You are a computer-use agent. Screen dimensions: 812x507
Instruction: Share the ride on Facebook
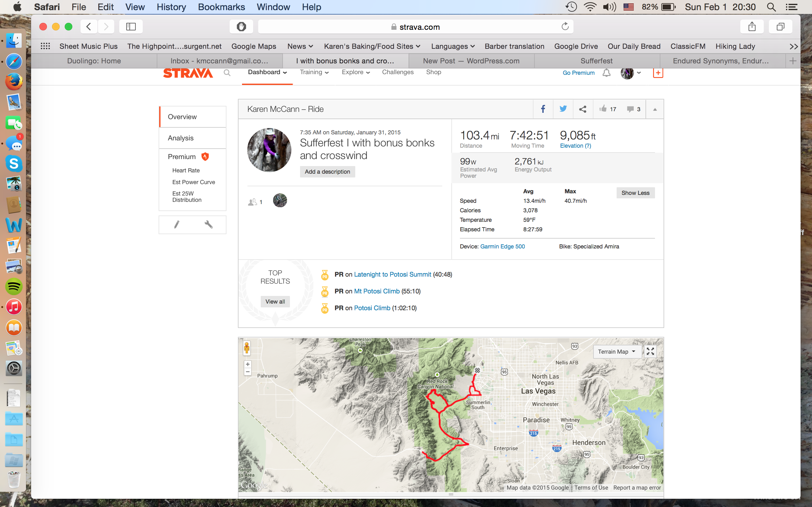tap(543, 109)
